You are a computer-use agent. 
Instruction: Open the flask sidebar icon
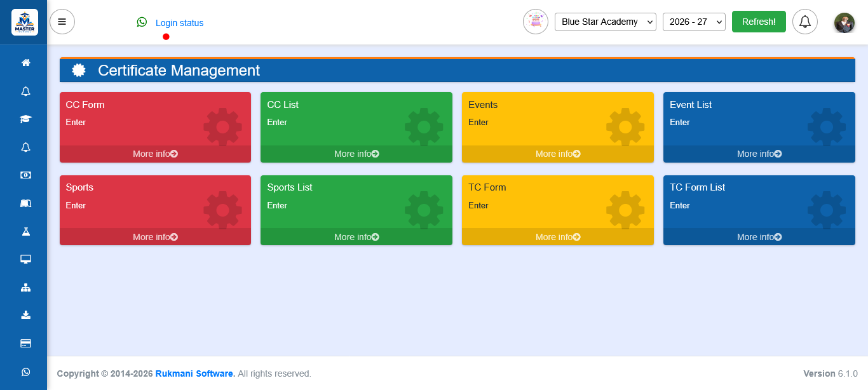pyautogui.click(x=25, y=231)
